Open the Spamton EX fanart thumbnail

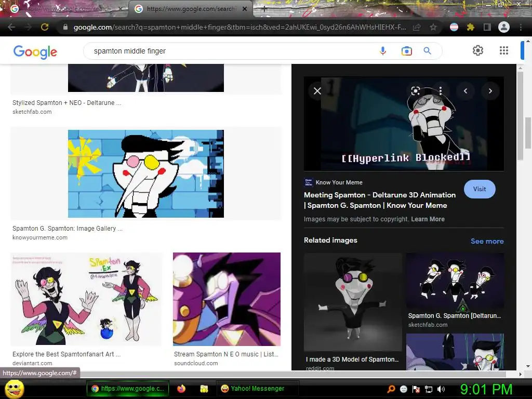[86, 299]
